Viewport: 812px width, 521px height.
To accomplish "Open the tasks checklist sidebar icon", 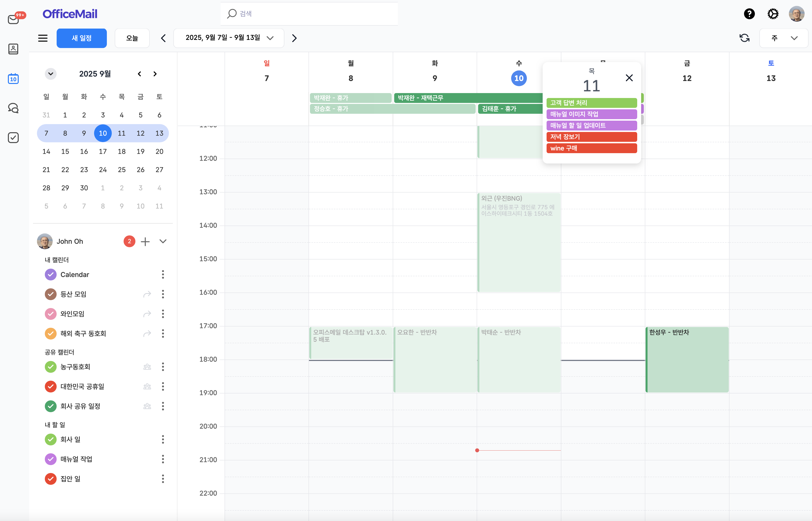I will click(x=13, y=138).
